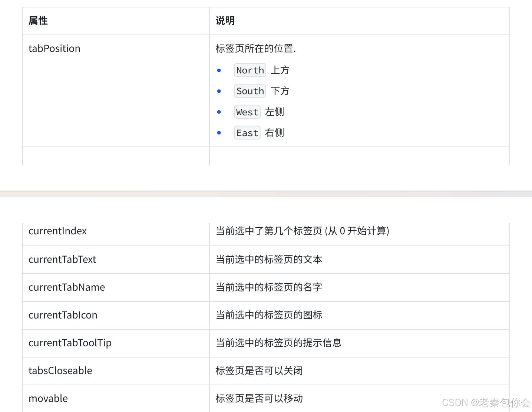Image resolution: width=532 pixels, height=412 pixels.
Task: Select the East code label
Action: 247,133
